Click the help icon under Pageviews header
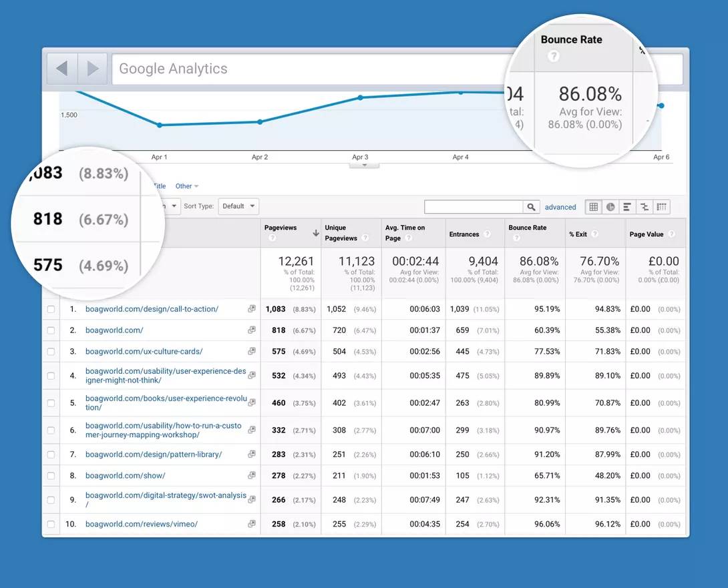Image resolution: width=728 pixels, height=588 pixels. point(272,238)
